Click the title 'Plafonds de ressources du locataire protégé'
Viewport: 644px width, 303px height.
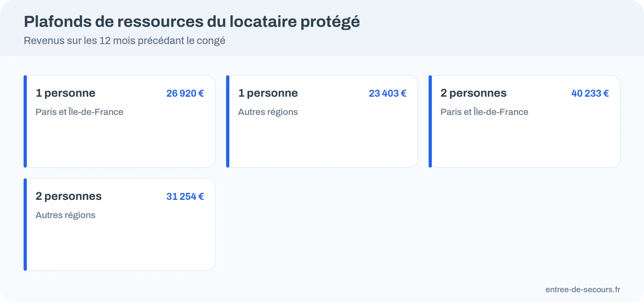click(x=192, y=22)
